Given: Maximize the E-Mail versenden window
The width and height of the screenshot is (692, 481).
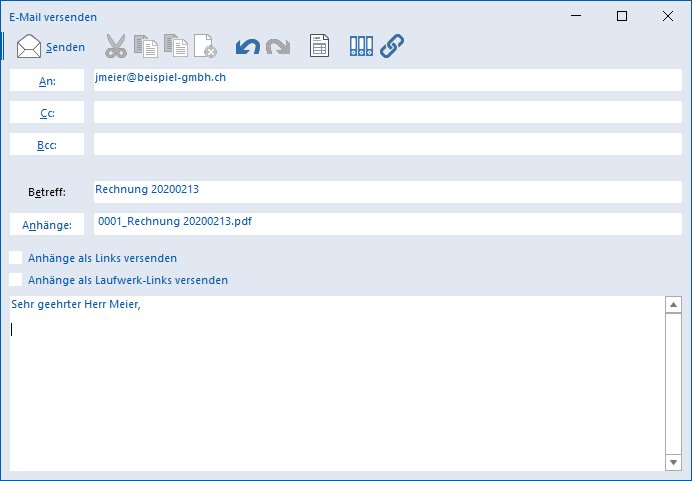Looking at the screenshot, I should click(x=622, y=16).
